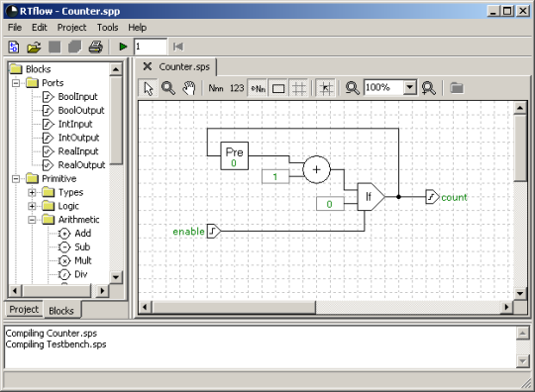Click the block tree scroll down arrow
Screen dimensions: 535x392
tap(116, 277)
